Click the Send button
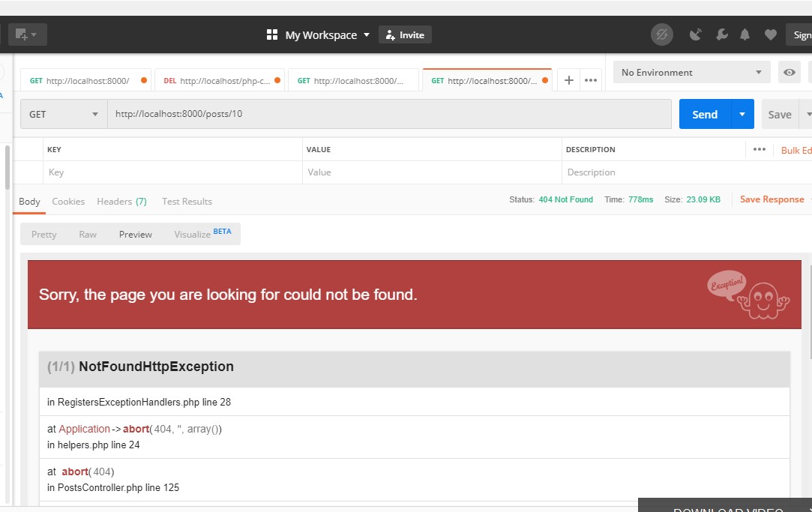 pyautogui.click(x=705, y=114)
